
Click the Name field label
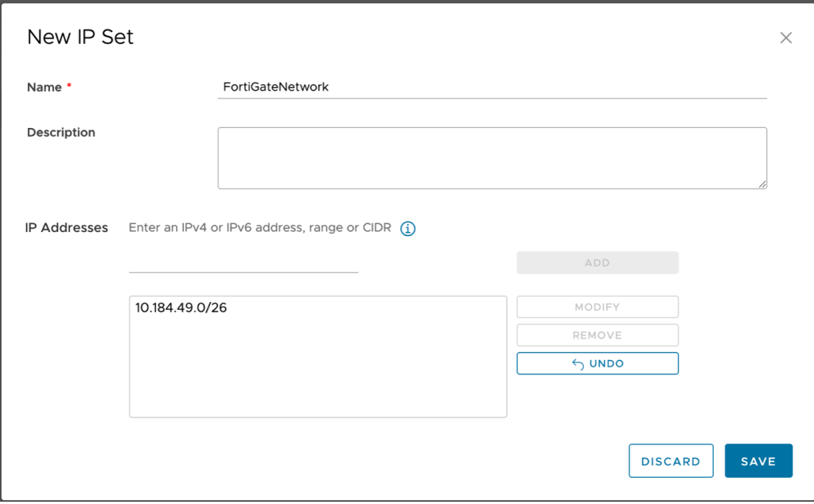point(45,87)
